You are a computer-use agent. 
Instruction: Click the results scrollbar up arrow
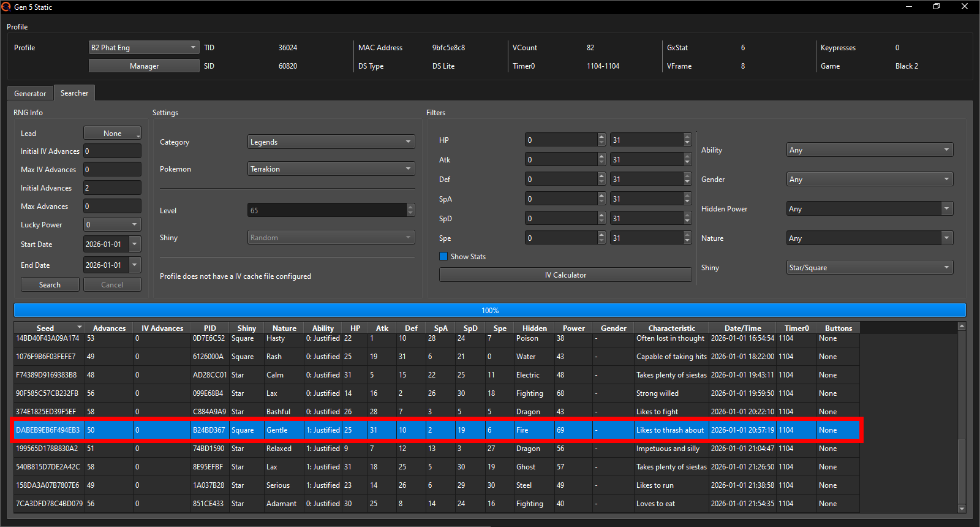coord(962,327)
